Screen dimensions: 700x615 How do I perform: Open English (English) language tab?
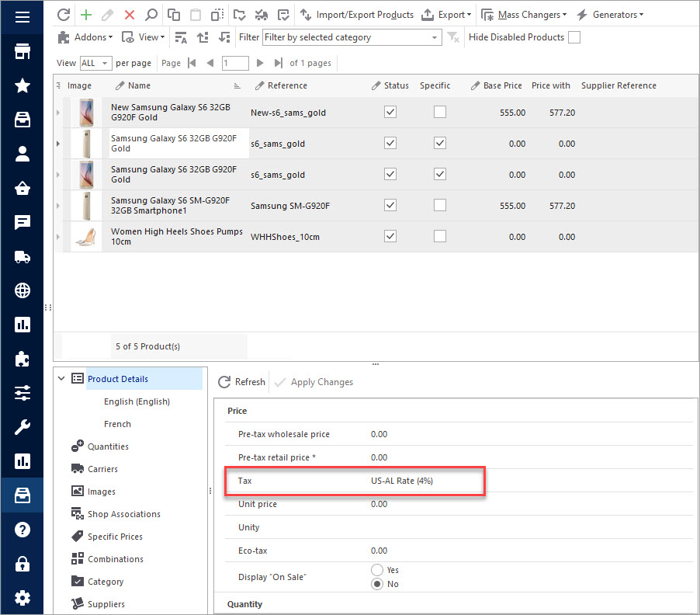click(137, 401)
